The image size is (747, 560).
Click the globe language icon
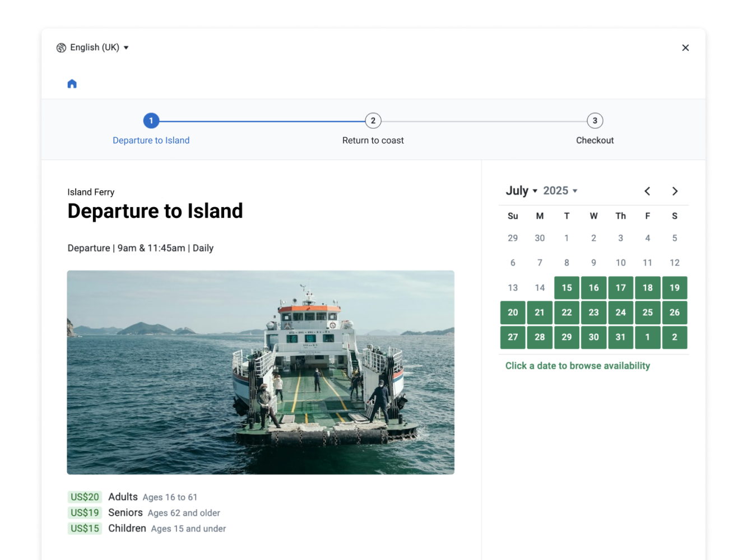point(61,48)
